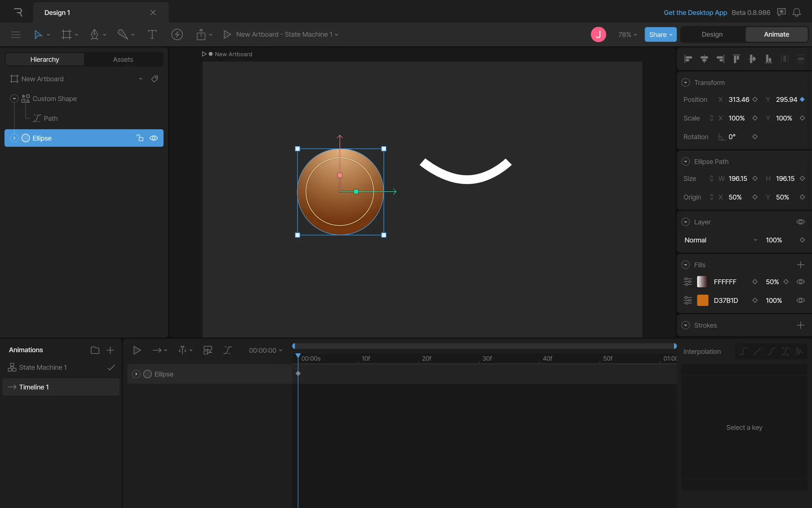Click the Artboard tool icon
Viewport: 812px width, 508px height.
(66, 34)
